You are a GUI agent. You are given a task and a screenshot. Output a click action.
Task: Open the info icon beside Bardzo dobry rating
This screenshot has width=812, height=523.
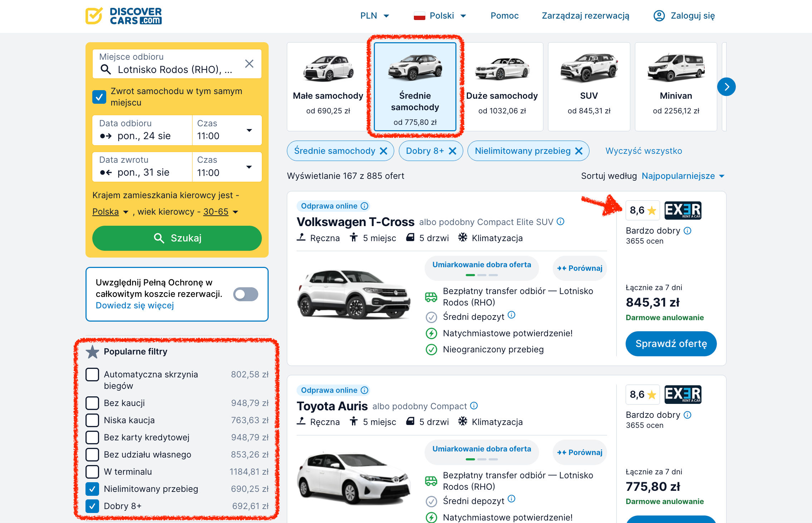688,231
